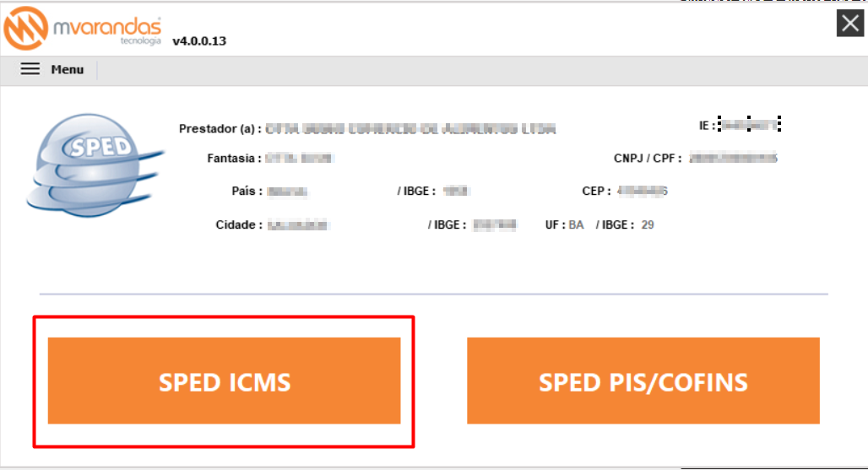The image size is (868, 470).
Task: Select the Prestador (a) name value
Action: [x=410, y=129]
